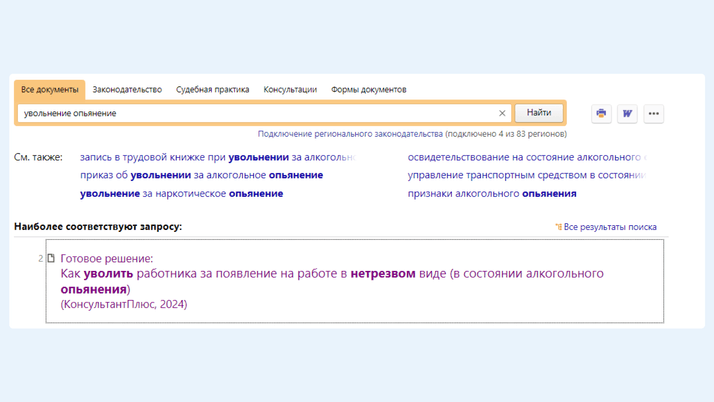Screen dimensions: 714x402
Task: Open the Законодательство tab
Action: (127, 89)
